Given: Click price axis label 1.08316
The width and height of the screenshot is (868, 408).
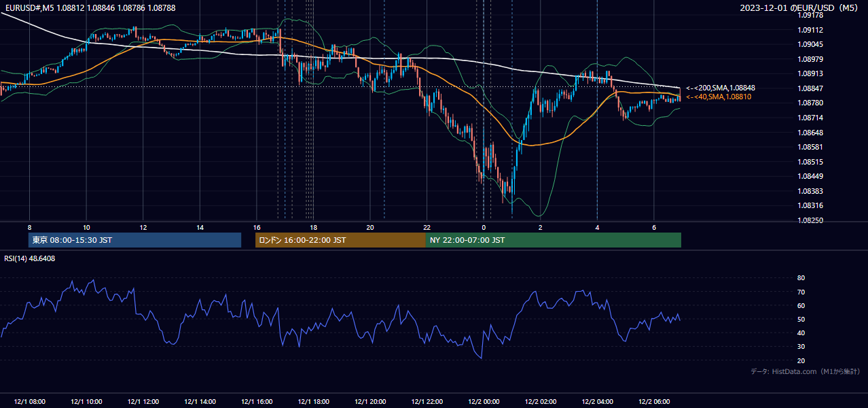Looking at the screenshot, I should click(x=810, y=205).
